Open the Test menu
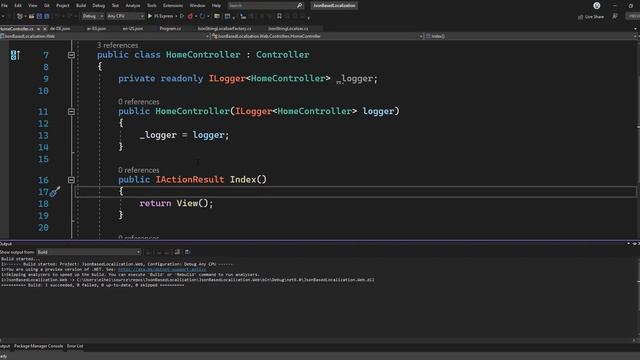Image resolution: width=640 pixels, height=360 pixels. click(115, 5)
